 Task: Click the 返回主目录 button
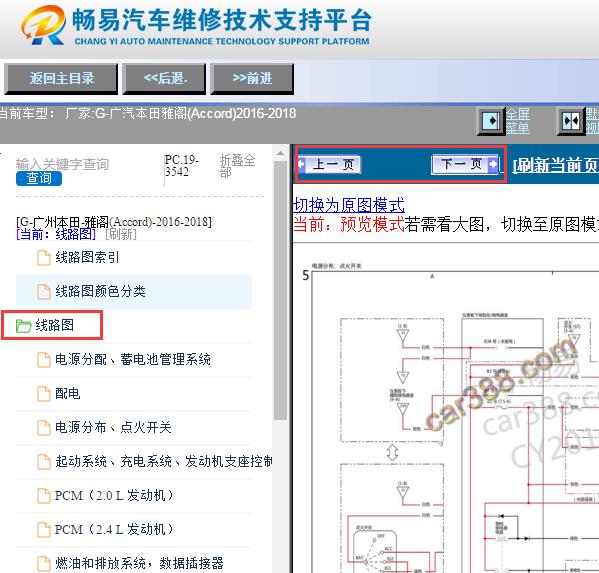[x=61, y=79]
